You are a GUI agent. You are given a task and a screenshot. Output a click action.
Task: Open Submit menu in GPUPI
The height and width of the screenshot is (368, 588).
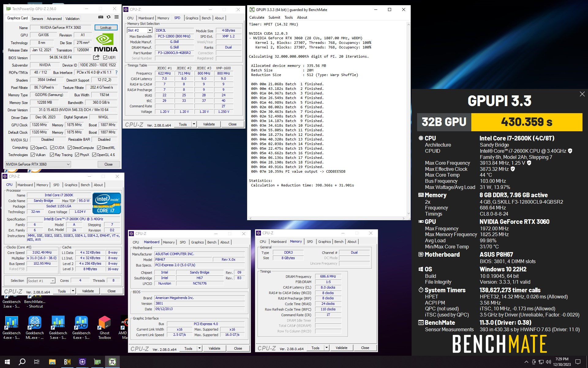click(x=274, y=17)
